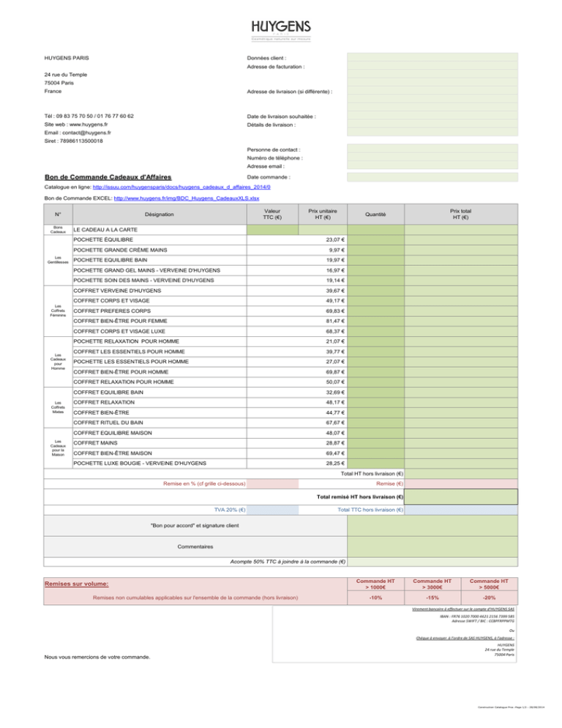
Task: Click 'COFFRET RITUEL DU BAIN' row text
Action: [108, 423]
